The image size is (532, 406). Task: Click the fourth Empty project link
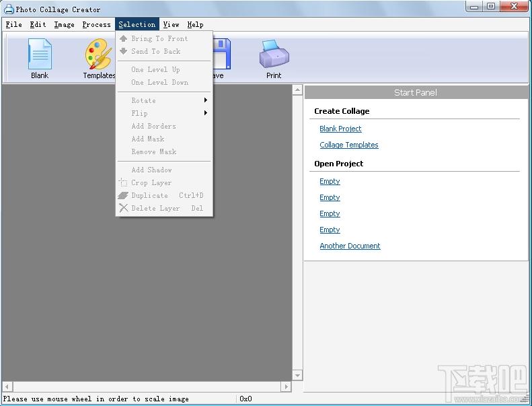click(330, 230)
